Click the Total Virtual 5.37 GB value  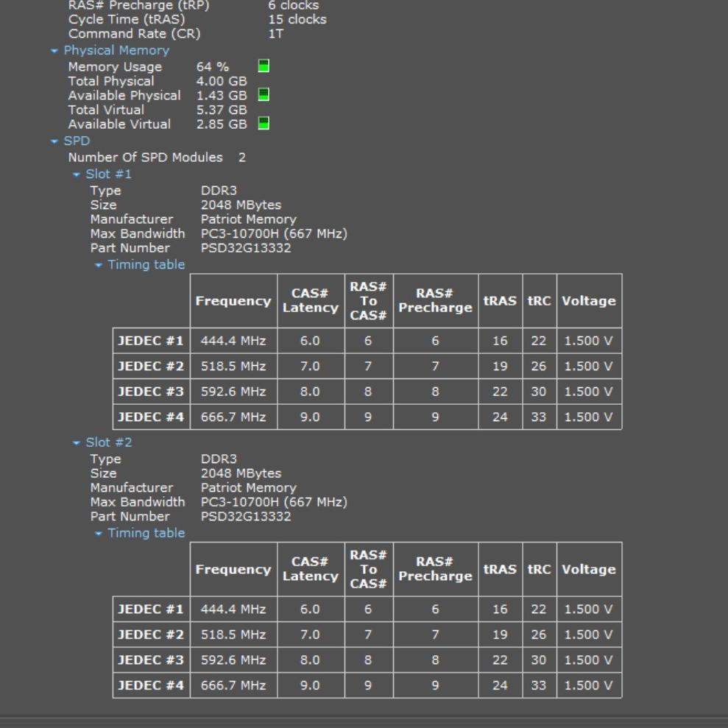[x=222, y=110]
